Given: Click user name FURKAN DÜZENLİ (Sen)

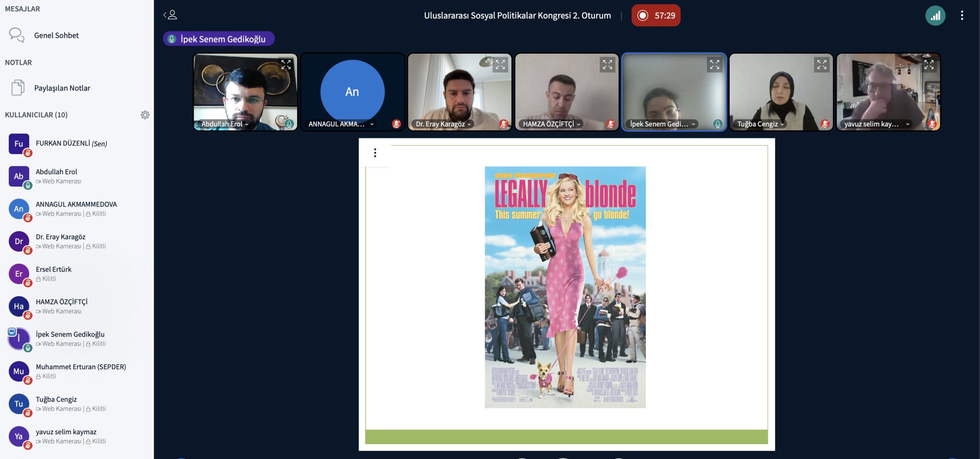Looking at the screenshot, I should pos(71,143).
